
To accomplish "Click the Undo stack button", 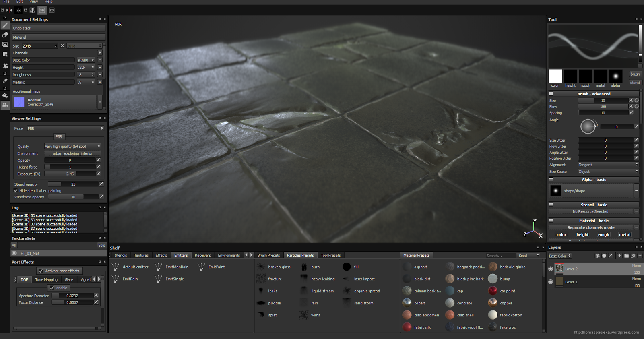I will click(x=59, y=28).
